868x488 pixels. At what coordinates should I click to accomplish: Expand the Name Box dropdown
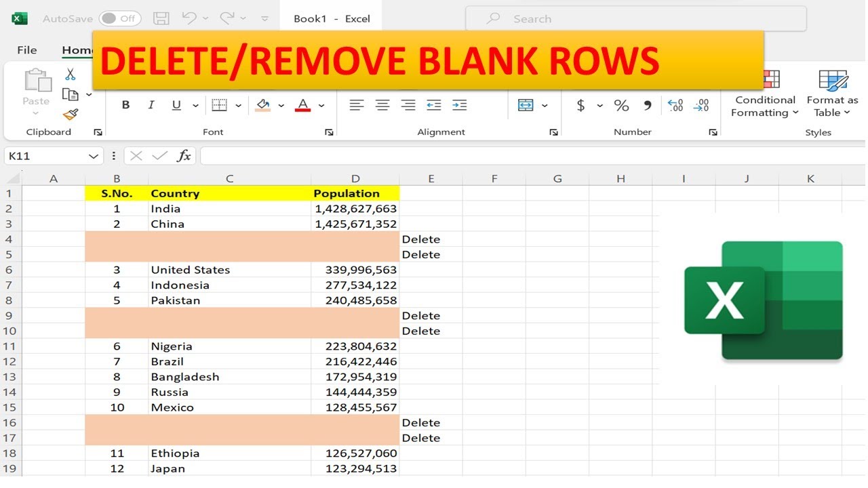click(x=94, y=157)
